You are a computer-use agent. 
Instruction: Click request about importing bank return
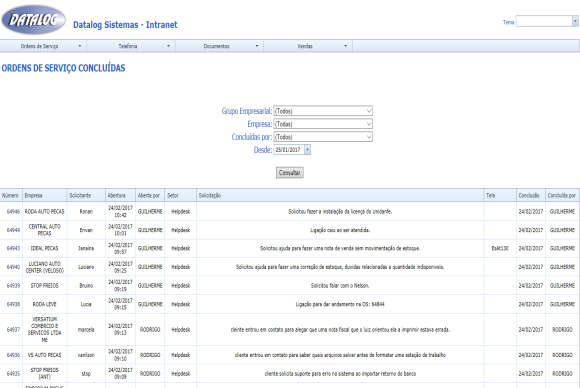point(340,374)
